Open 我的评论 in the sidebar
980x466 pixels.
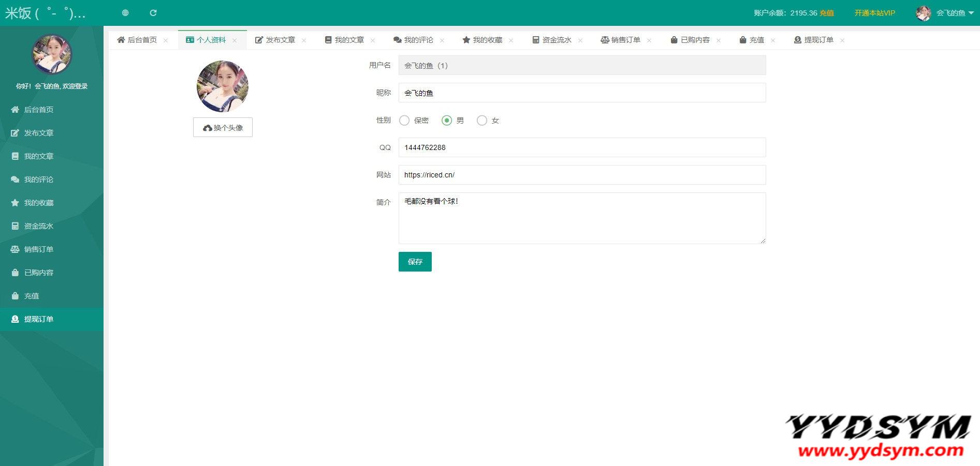tap(38, 179)
